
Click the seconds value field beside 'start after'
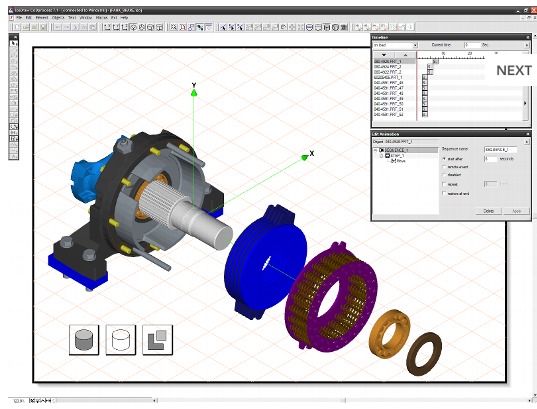point(491,159)
